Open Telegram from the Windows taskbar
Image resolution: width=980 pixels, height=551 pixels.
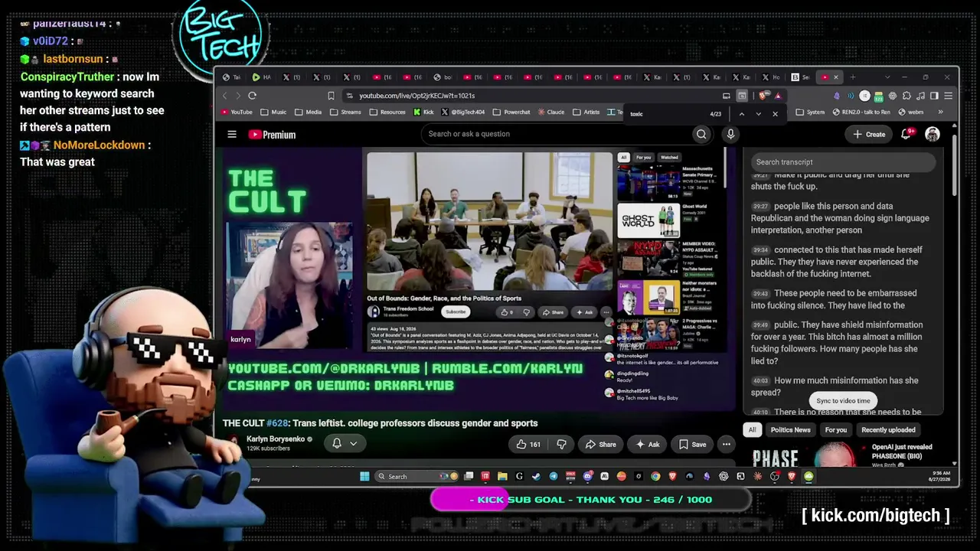[554, 476]
